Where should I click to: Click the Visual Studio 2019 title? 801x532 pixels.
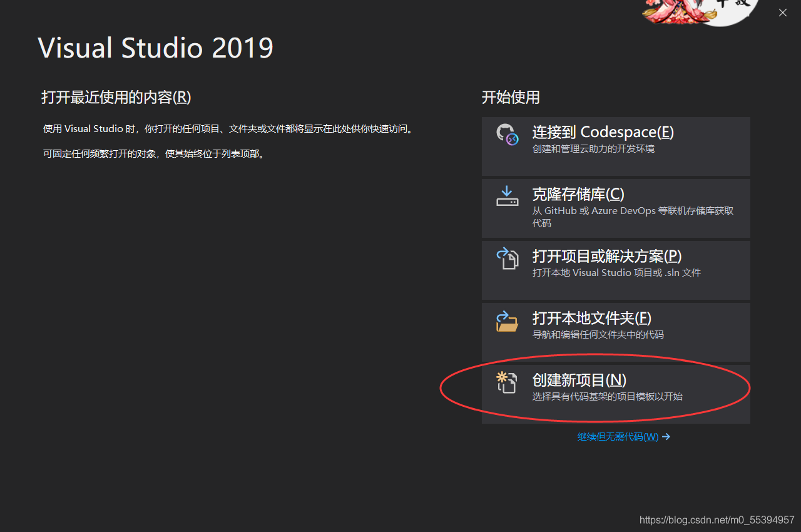pyautogui.click(x=156, y=48)
